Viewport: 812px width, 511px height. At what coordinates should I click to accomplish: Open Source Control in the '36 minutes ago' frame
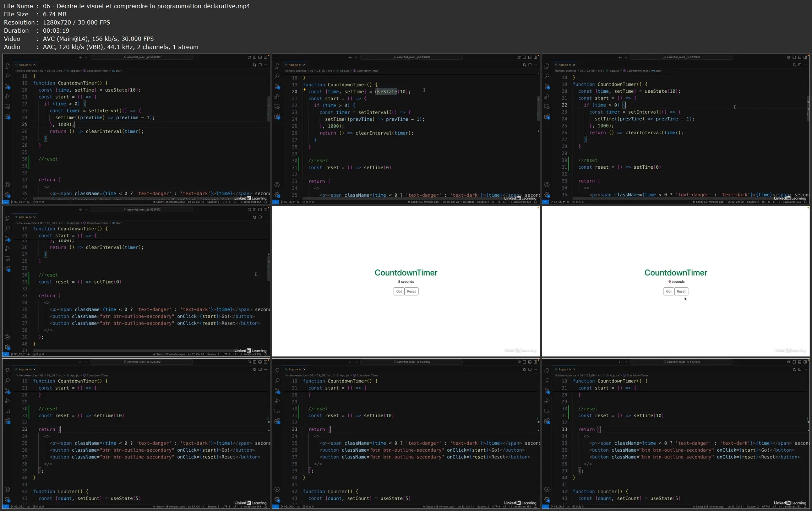7,86
